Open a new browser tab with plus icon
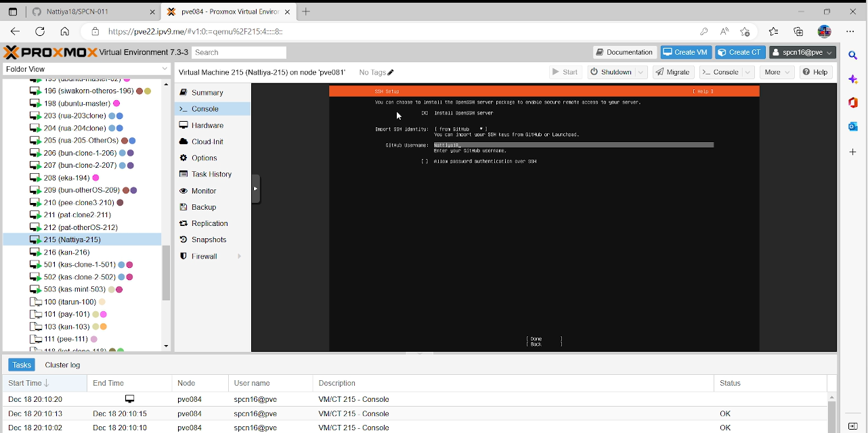Viewport: 868px width, 433px height. (306, 12)
